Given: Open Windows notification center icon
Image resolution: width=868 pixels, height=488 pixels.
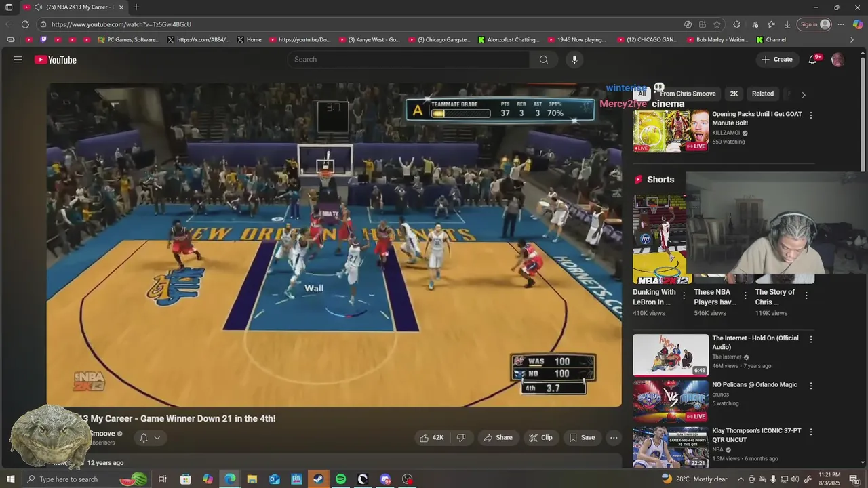Looking at the screenshot, I should tap(854, 479).
